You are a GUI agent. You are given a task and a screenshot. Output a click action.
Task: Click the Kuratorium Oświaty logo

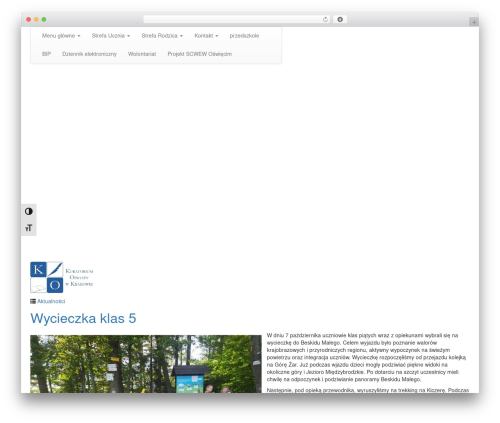(x=62, y=277)
